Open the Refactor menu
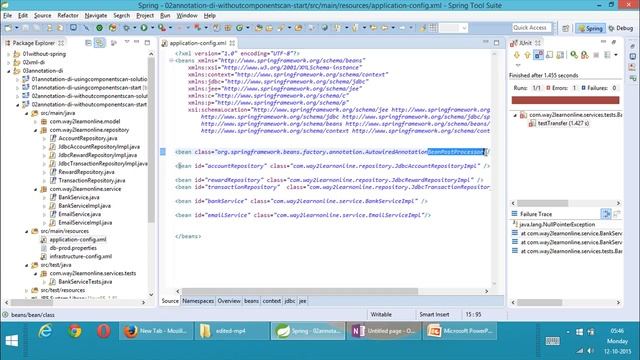The height and width of the screenshot is (360, 640). [x=68, y=16]
